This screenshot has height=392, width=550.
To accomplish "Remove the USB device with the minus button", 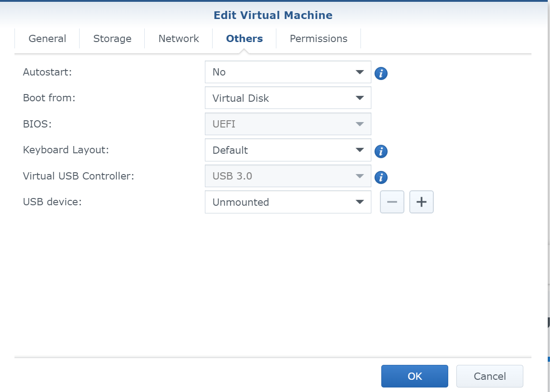I will pos(392,202).
